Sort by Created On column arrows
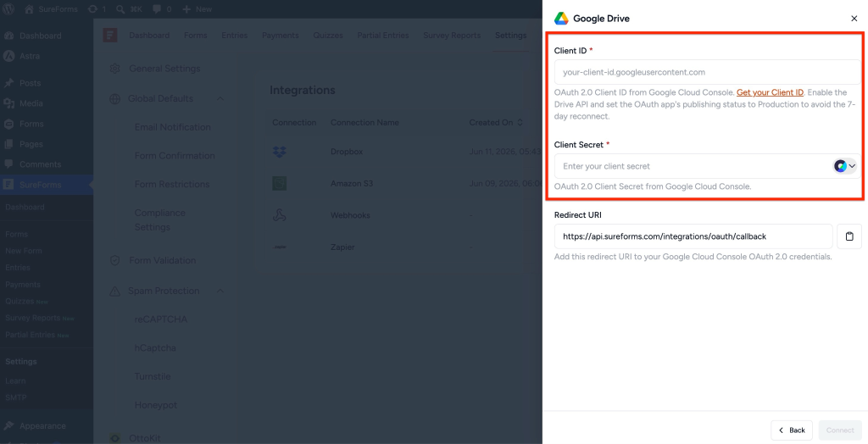The height and width of the screenshot is (444, 868). pos(520,123)
